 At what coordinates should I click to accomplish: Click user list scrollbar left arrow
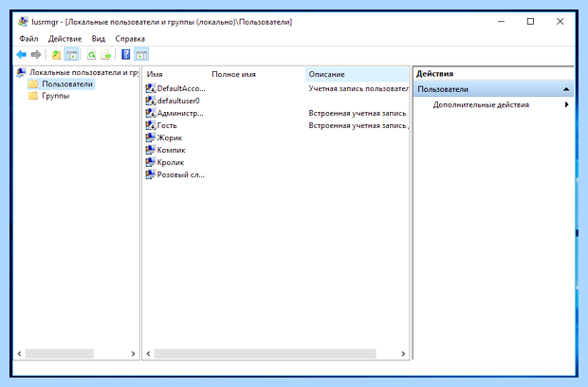click(x=149, y=354)
